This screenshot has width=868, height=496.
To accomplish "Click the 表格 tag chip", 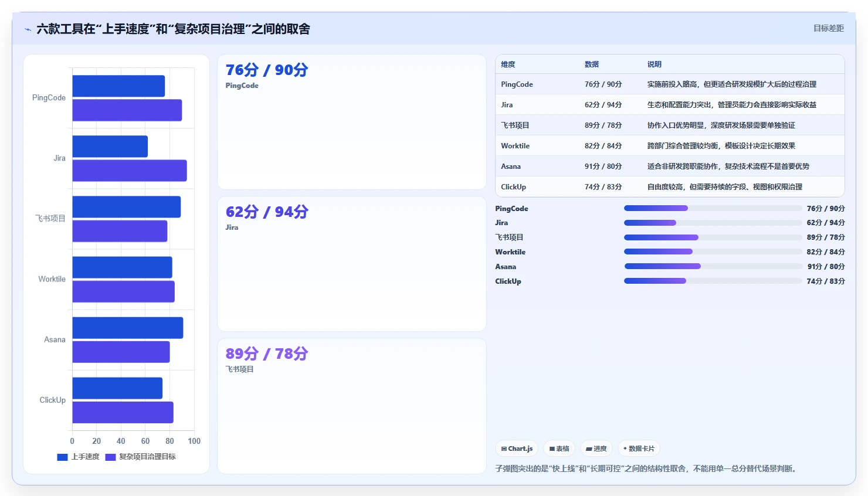I will pyautogui.click(x=559, y=449).
